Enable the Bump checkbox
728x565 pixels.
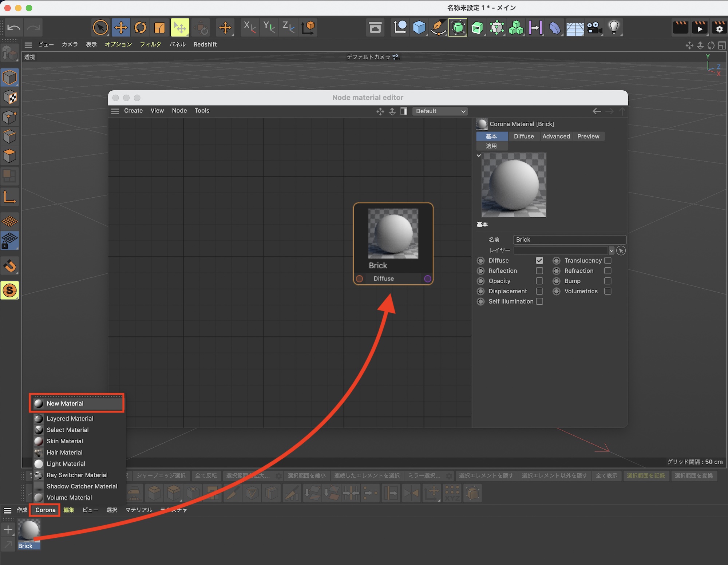(608, 281)
